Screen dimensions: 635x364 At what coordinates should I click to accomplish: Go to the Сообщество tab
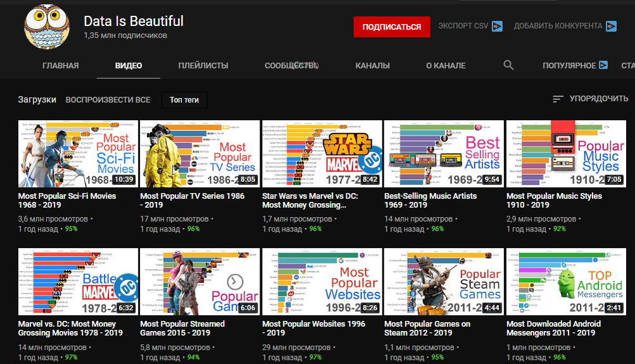point(291,66)
